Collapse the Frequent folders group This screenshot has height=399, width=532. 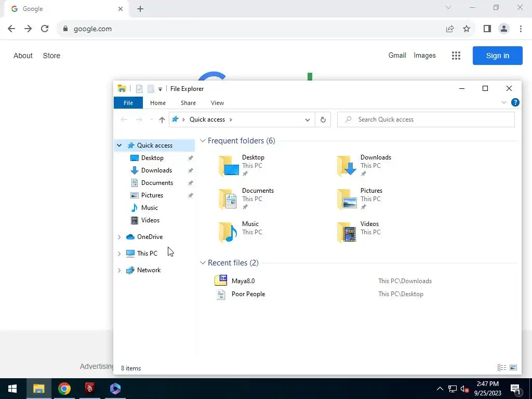coord(203,140)
